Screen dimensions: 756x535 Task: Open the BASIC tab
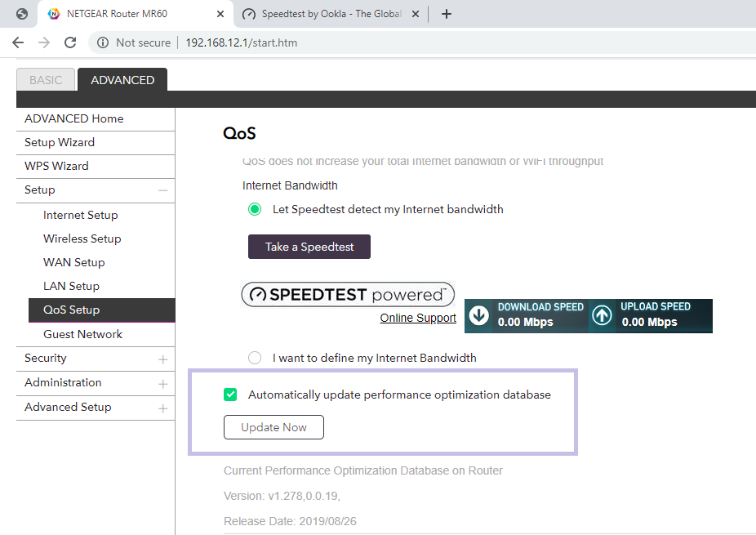click(x=46, y=79)
